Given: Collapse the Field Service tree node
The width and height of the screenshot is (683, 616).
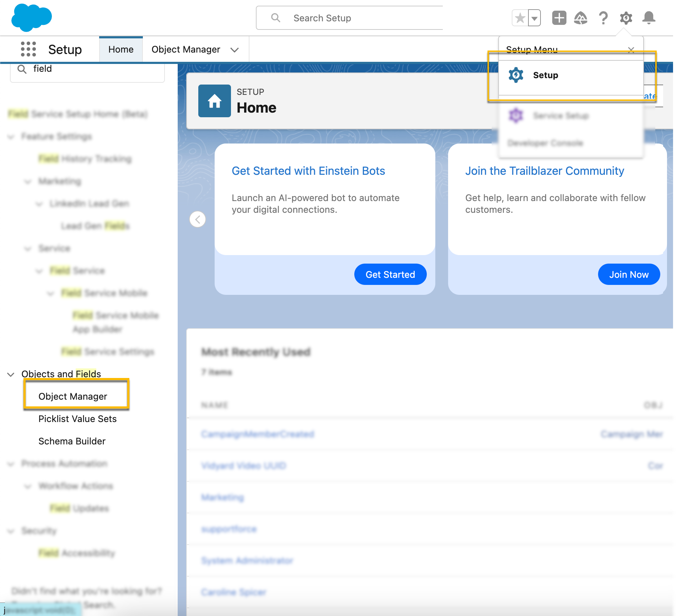Looking at the screenshot, I should [39, 271].
